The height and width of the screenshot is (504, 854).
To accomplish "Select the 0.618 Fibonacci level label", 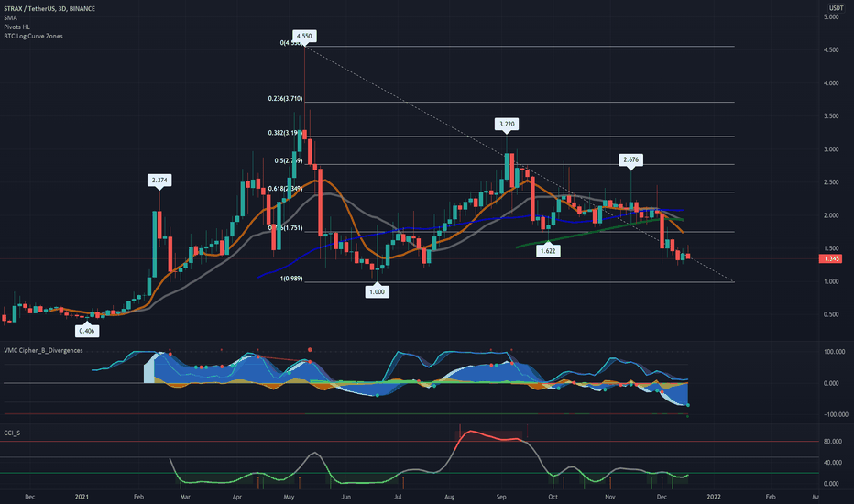I will [x=285, y=189].
